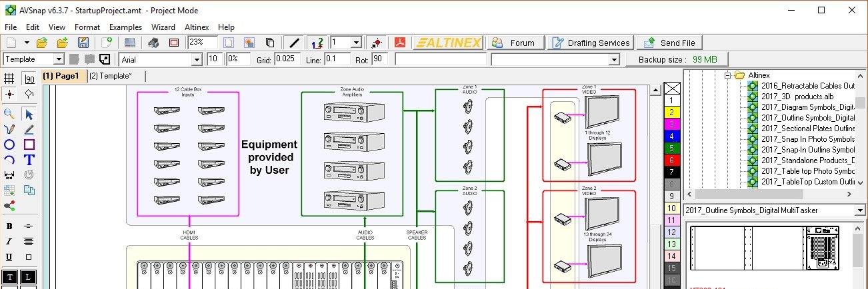Viewport: 868px width, 289px height.
Task: Toggle bold text formatting
Action: click(x=9, y=226)
